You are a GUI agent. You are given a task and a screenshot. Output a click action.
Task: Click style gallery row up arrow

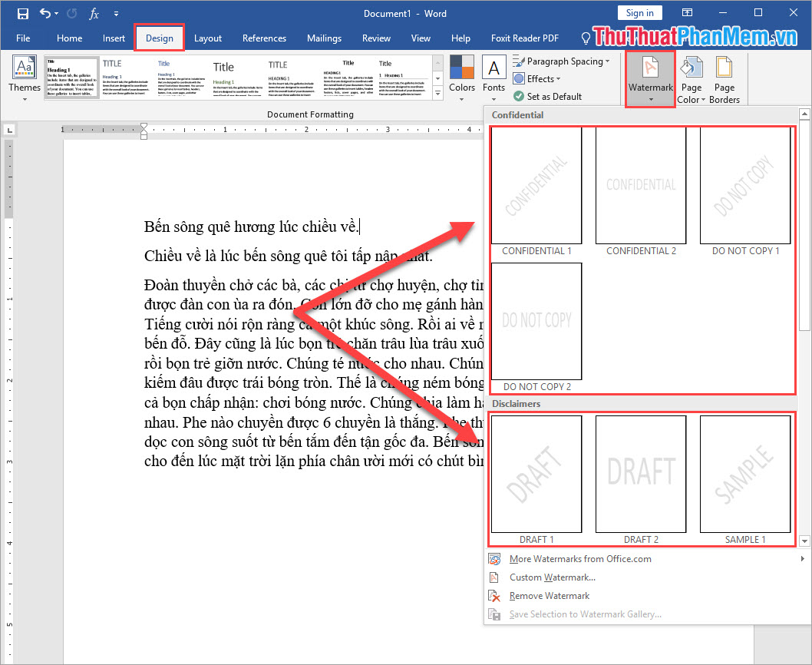(x=438, y=63)
